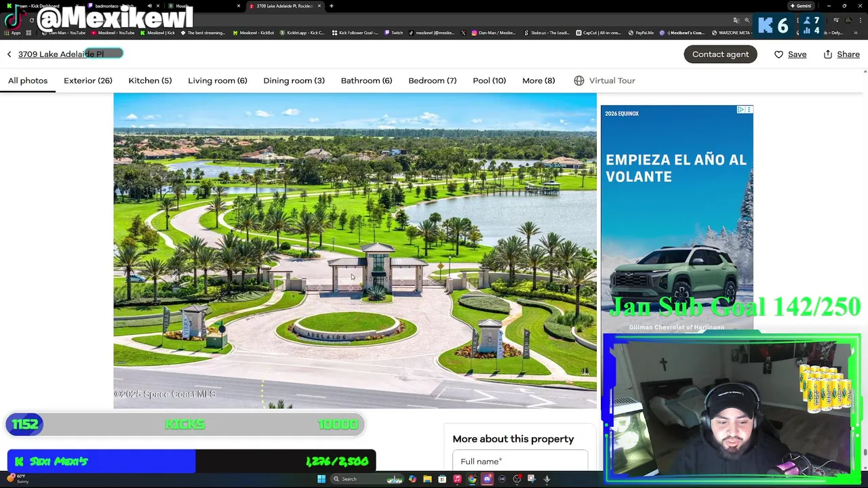868x488 pixels.
Task: Select the Living room (6) tab
Action: (x=218, y=81)
